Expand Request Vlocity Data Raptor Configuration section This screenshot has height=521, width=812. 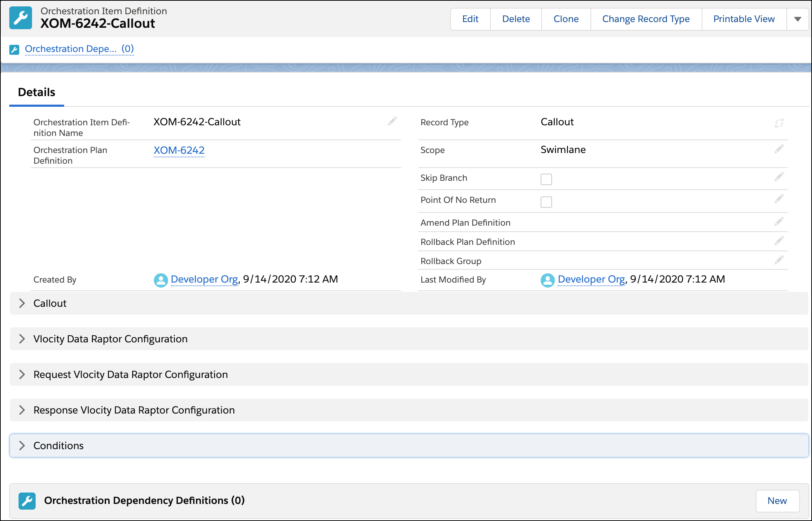coord(409,374)
